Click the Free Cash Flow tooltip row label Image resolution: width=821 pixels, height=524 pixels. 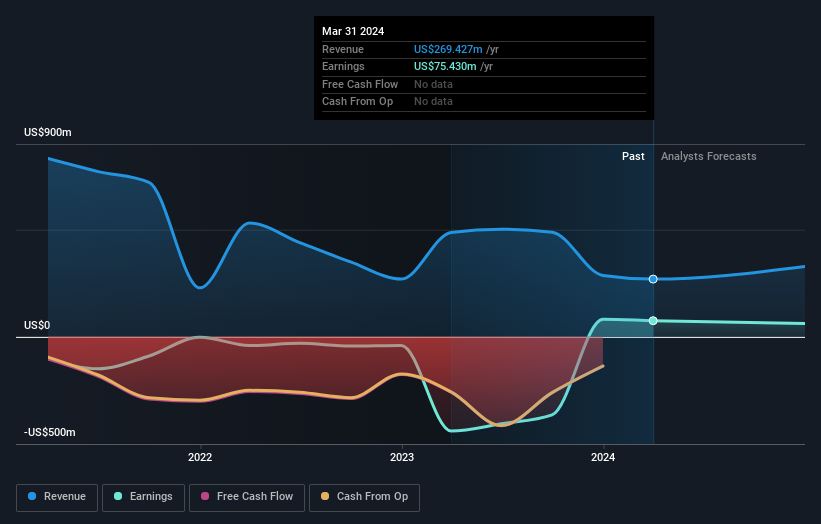click(360, 84)
